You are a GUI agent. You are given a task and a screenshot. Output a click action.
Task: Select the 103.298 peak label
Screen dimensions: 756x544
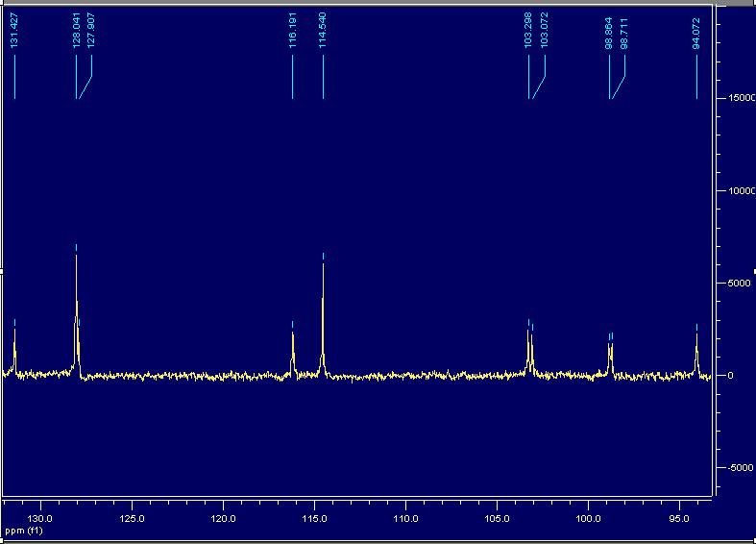coord(528,31)
